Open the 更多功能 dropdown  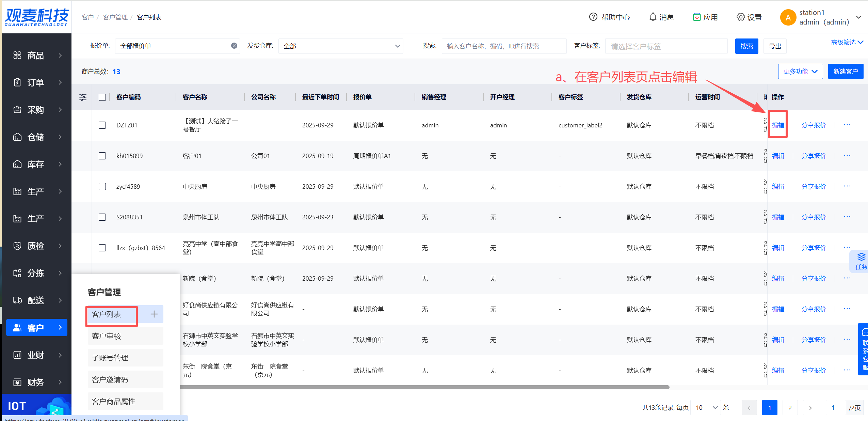pos(800,72)
